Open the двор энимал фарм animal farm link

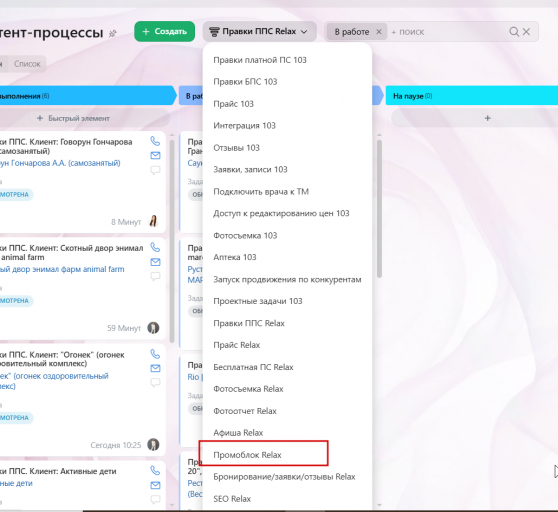pos(62,269)
